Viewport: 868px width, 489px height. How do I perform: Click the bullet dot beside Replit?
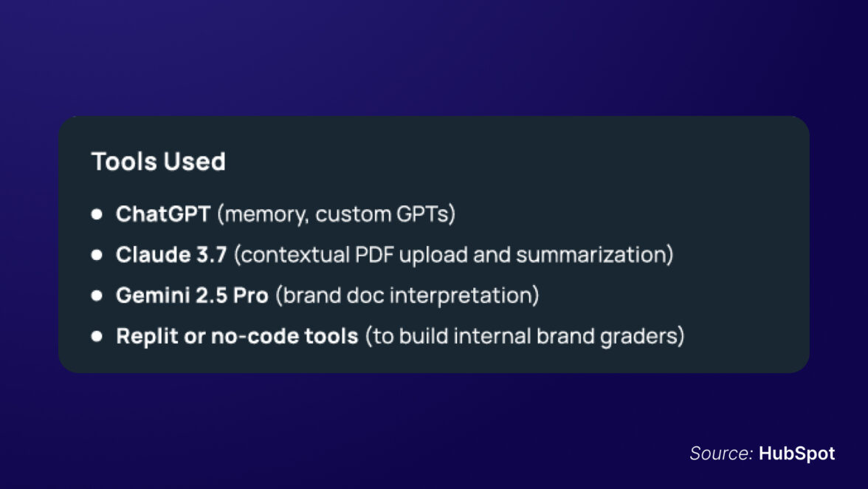(x=97, y=336)
